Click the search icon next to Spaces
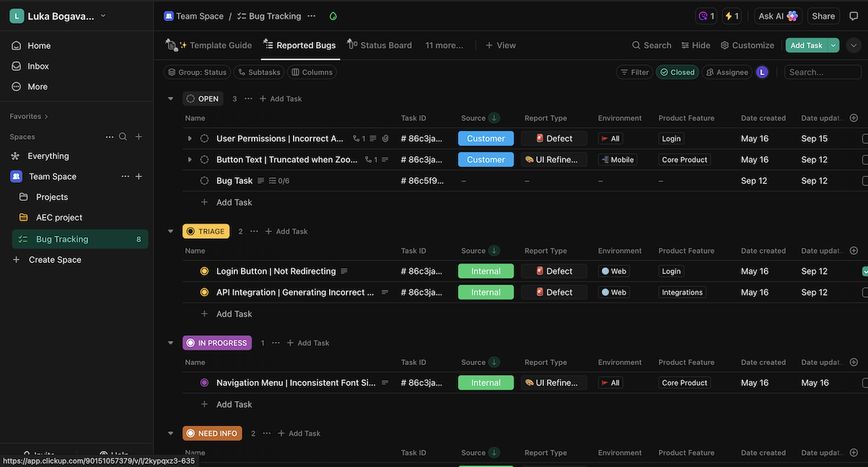The image size is (868, 467). 123,136
